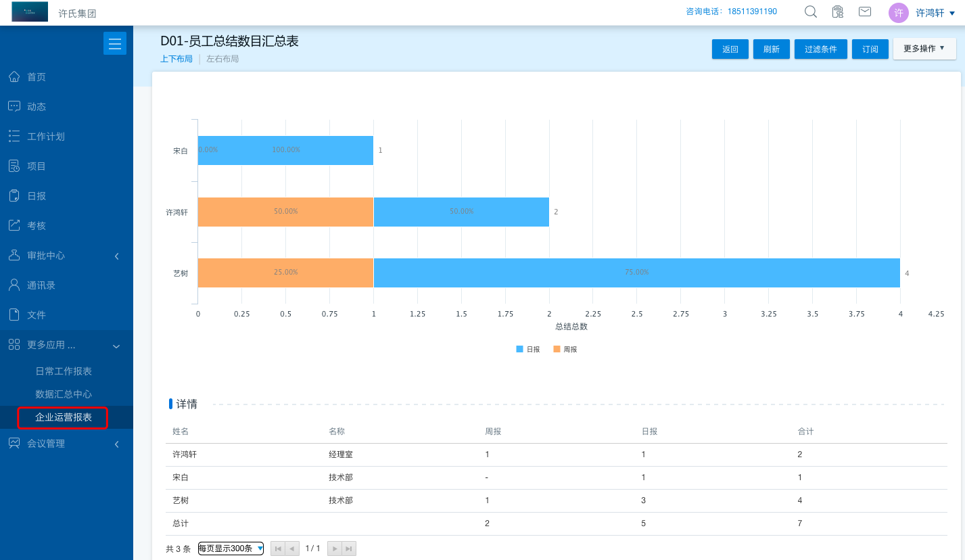Click the 许氏集团 company logo image
Screen dimensions: 965x560
click(30, 11)
